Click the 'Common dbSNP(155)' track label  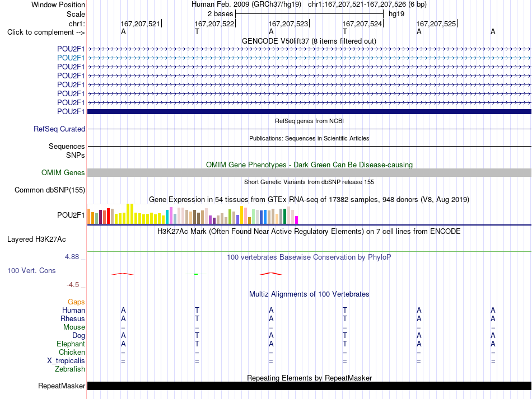pos(49,190)
